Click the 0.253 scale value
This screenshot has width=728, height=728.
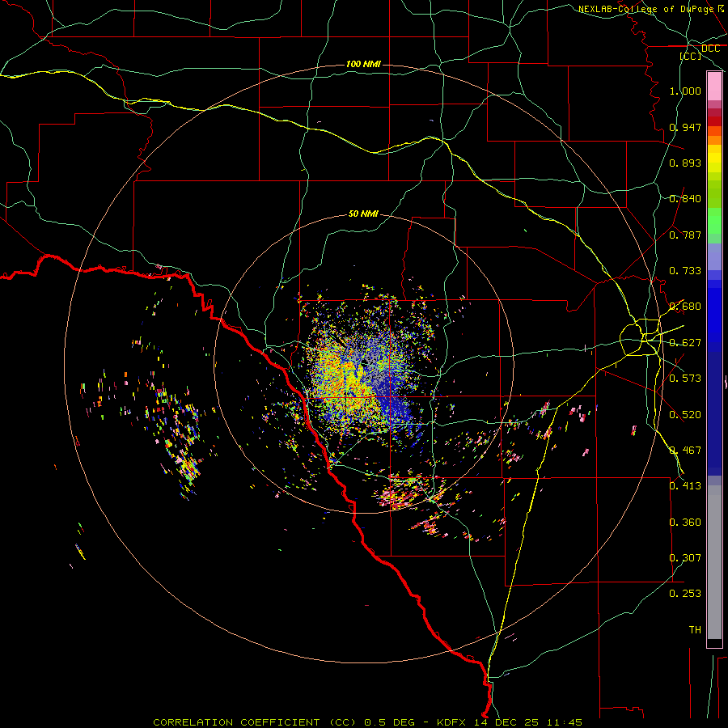685,594
